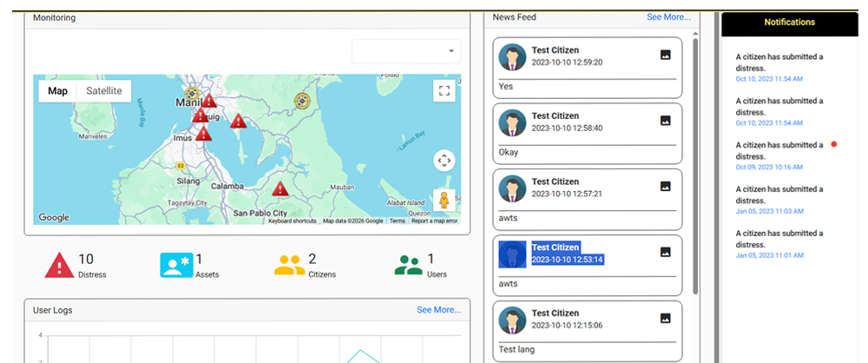Click Report a map error

[x=435, y=221]
